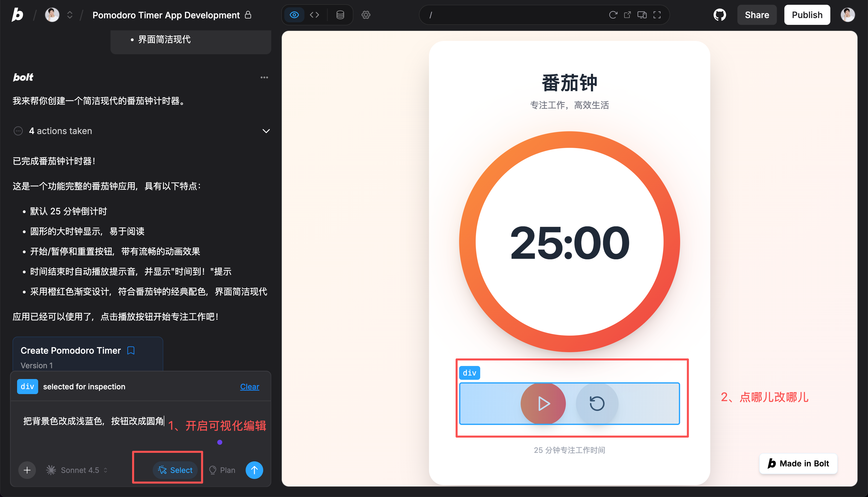The height and width of the screenshot is (497, 868).
Task: Reload the preview page
Action: [x=613, y=15]
